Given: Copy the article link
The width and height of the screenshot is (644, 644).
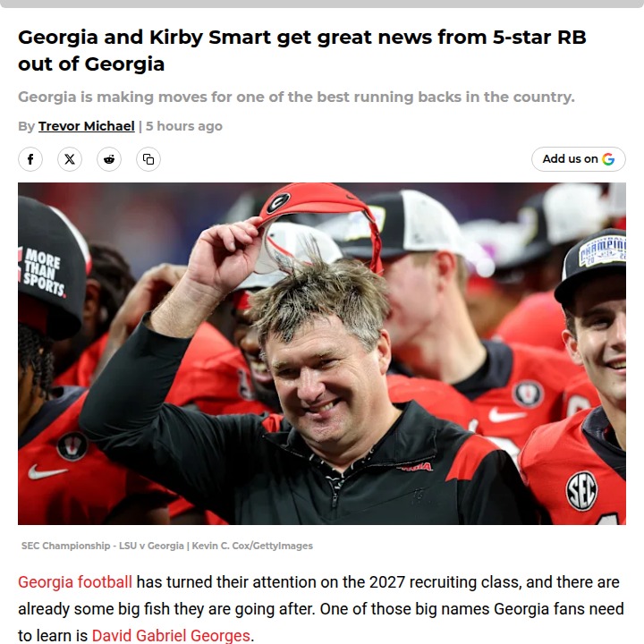Looking at the screenshot, I should tap(148, 159).
